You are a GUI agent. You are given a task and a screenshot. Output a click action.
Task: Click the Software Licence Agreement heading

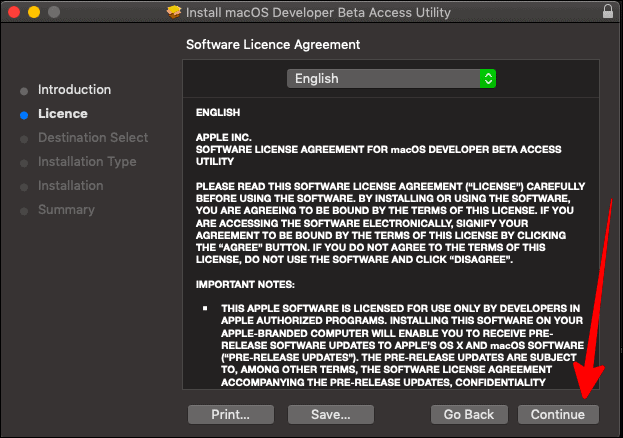tap(273, 45)
